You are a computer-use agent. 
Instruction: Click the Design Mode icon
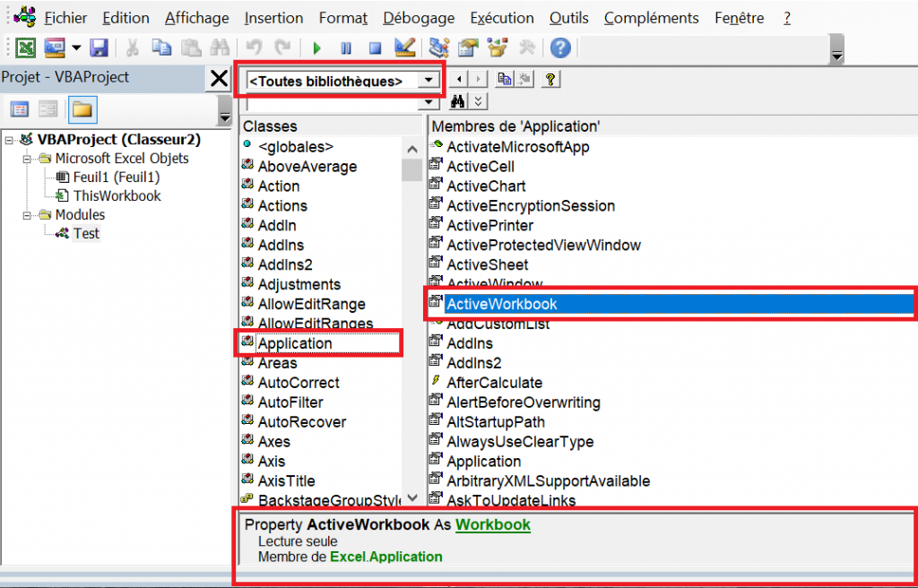[403, 48]
